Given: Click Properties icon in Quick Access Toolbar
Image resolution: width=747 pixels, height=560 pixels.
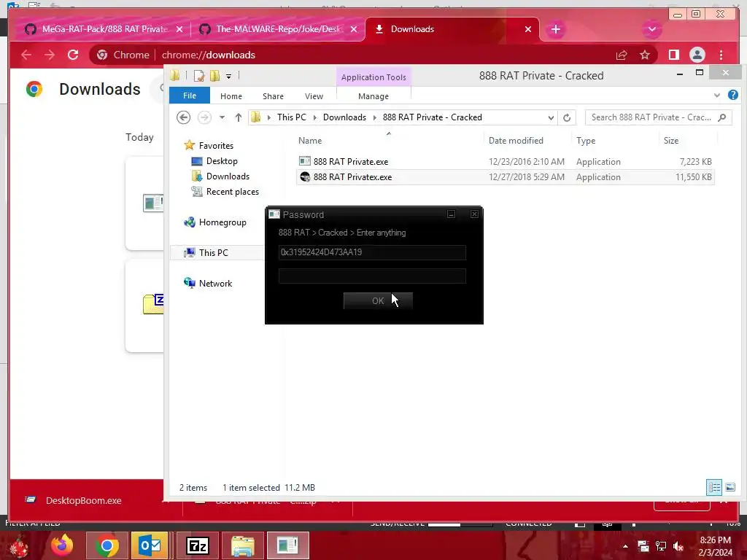Looking at the screenshot, I should tap(198, 76).
